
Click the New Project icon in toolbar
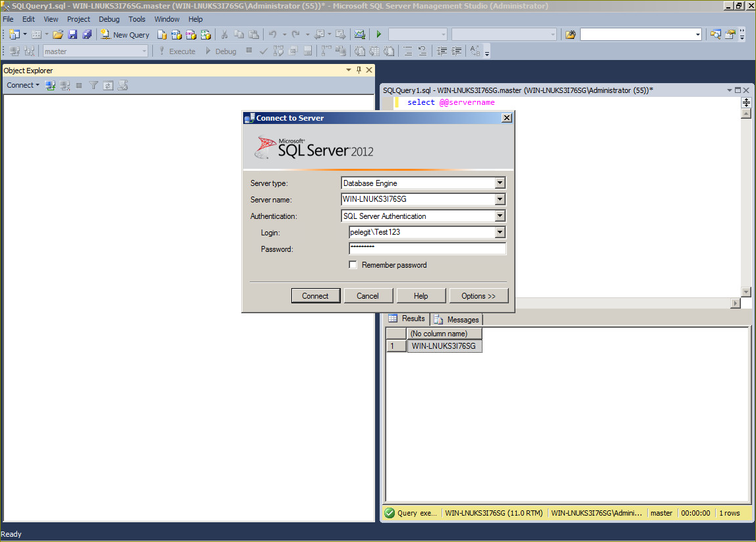[15, 35]
